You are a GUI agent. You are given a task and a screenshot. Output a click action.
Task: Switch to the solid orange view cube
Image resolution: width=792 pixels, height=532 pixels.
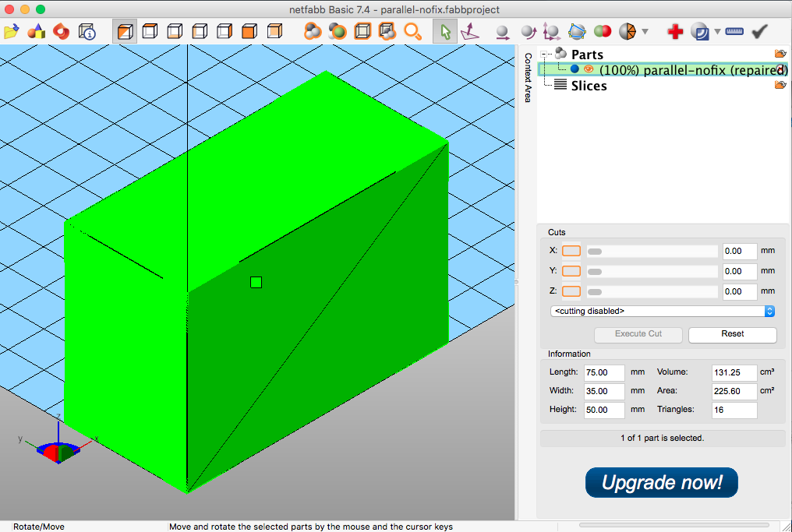pyautogui.click(x=249, y=31)
